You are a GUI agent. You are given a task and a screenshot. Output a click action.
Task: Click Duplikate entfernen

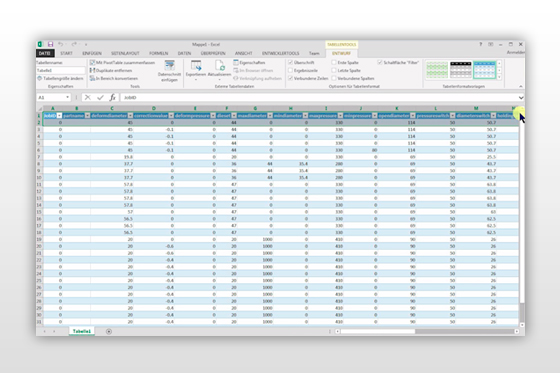tap(111, 70)
